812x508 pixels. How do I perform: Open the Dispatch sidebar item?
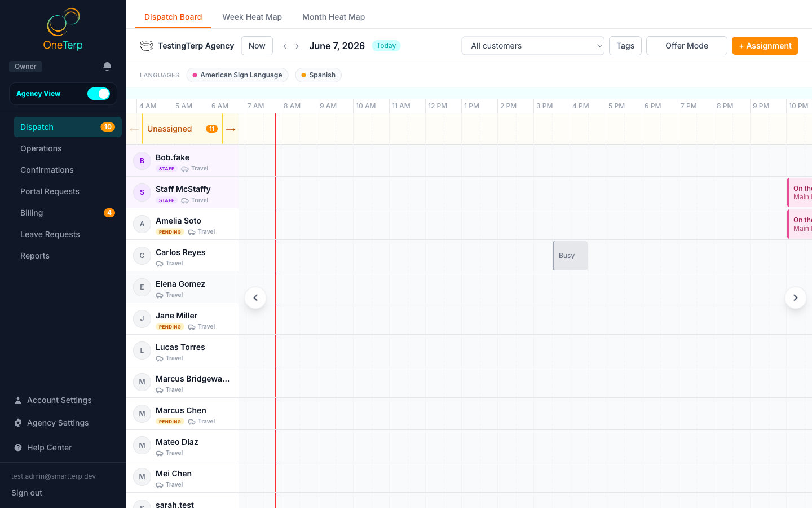[x=68, y=127]
